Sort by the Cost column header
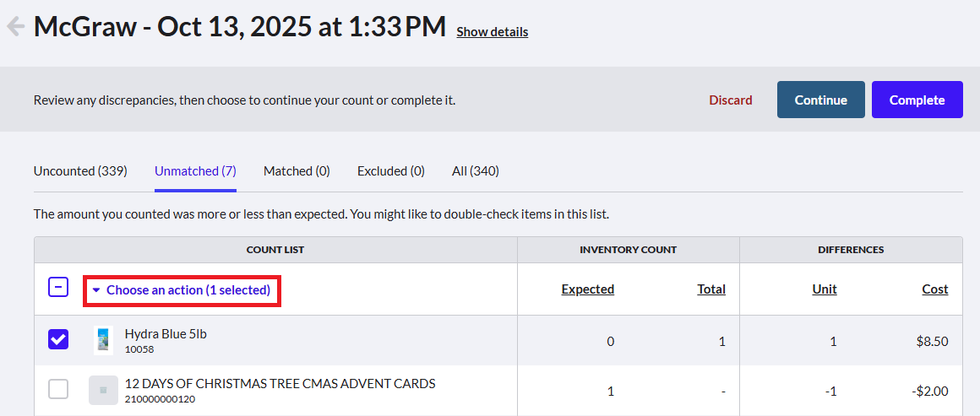Screen dimensions: 980x416 (935, 289)
